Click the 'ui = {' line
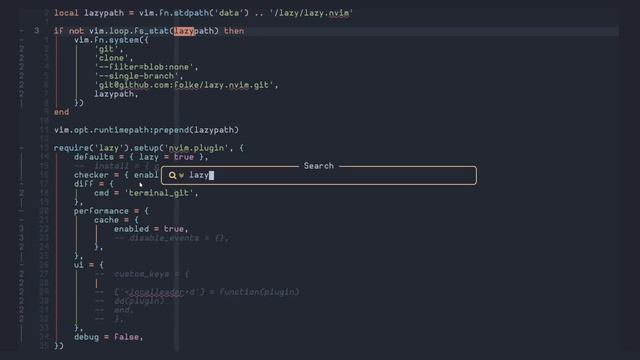Viewport: 640px width, 360px height. click(89, 264)
